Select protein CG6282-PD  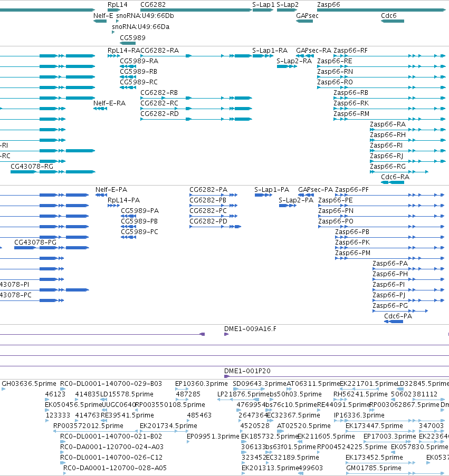pyautogui.click(x=208, y=221)
